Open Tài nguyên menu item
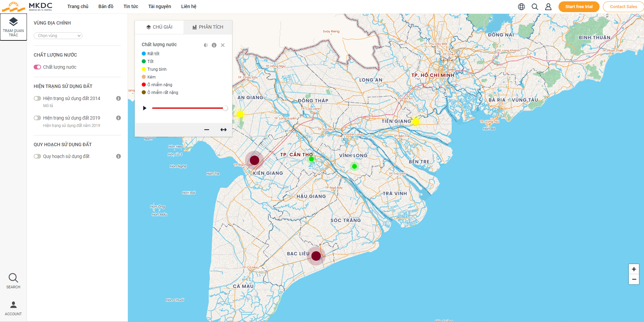This screenshot has width=644, height=322. [160, 6]
